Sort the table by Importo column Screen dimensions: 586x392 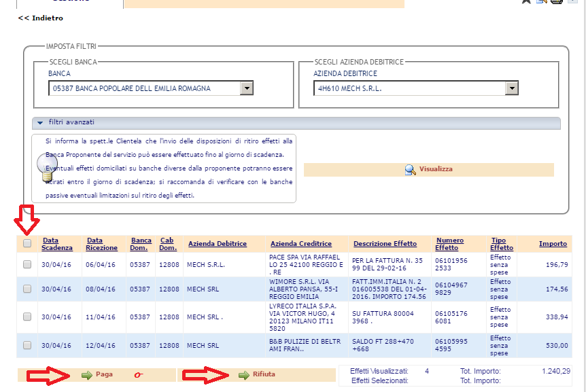[x=553, y=244]
